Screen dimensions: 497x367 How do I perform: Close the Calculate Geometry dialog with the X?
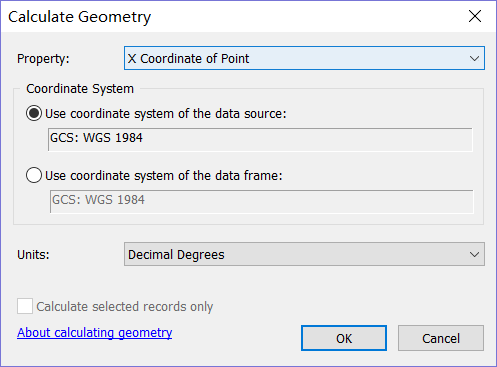475,16
